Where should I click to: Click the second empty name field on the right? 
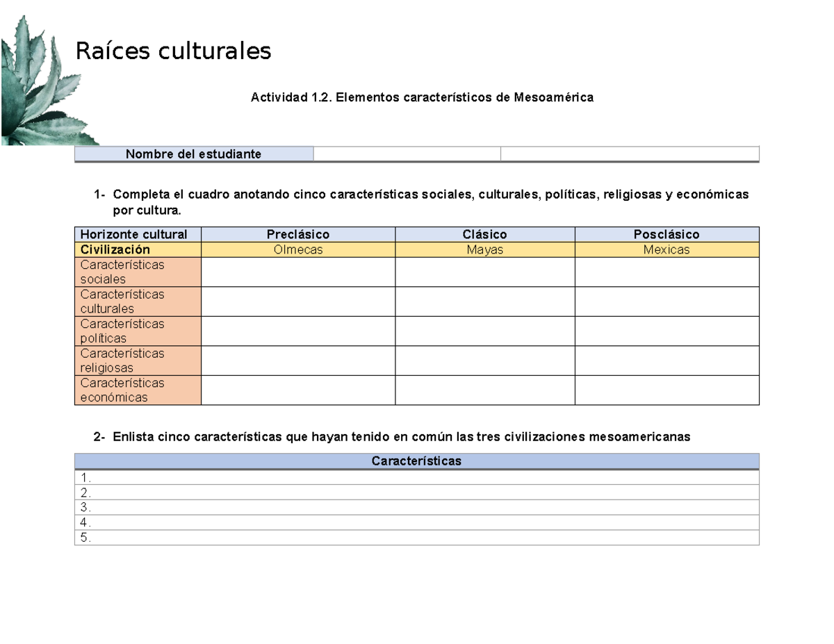[x=630, y=154]
